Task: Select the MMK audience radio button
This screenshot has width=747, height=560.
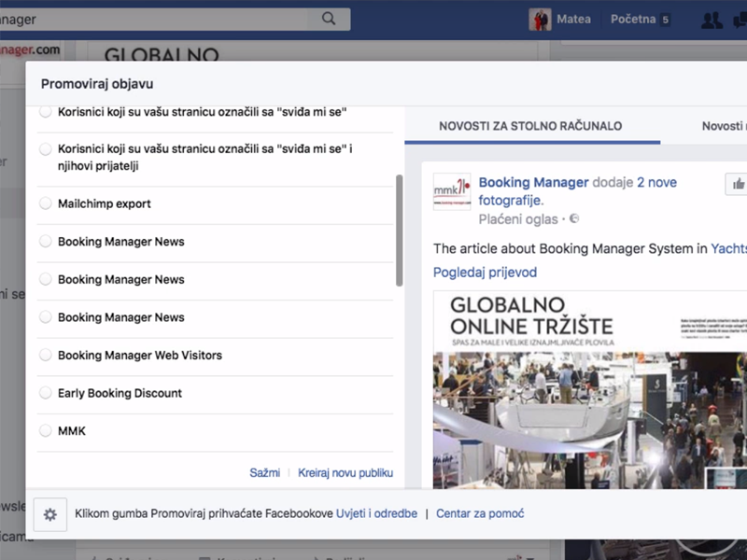Action: [x=46, y=431]
